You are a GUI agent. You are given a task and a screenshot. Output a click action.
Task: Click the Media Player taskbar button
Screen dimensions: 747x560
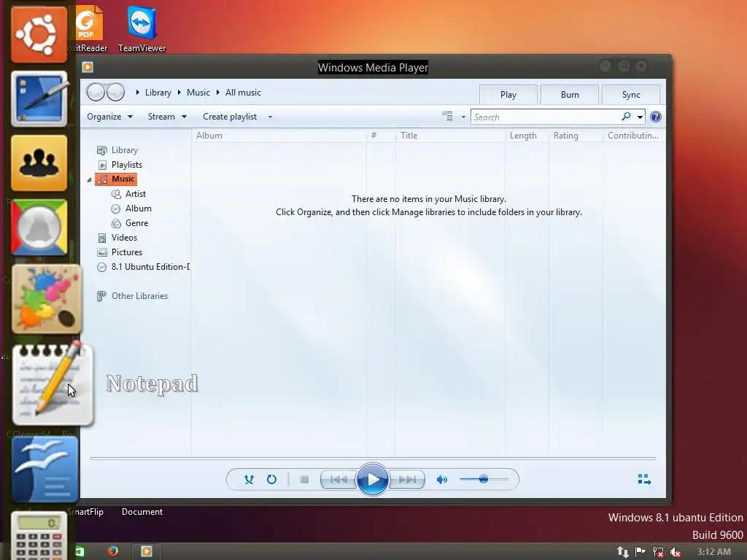pyautogui.click(x=146, y=551)
